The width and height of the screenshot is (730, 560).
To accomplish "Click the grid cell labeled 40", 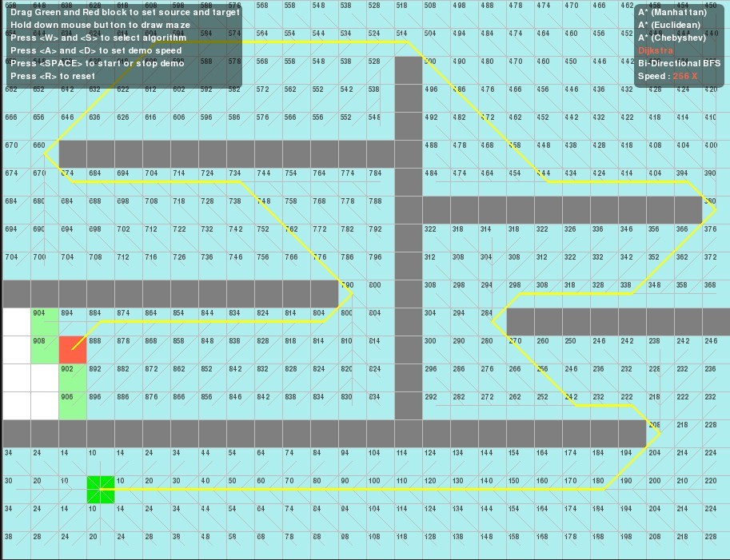I will pos(213,490).
